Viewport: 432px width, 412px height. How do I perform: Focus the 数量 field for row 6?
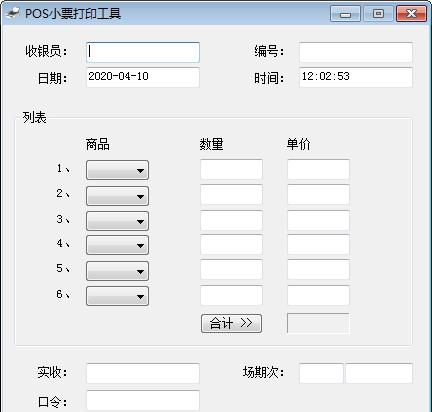pyautogui.click(x=231, y=295)
